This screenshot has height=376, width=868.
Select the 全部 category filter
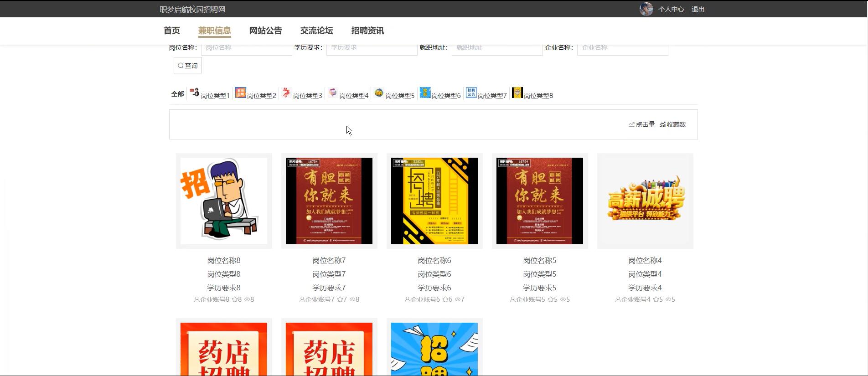click(178, 94)
